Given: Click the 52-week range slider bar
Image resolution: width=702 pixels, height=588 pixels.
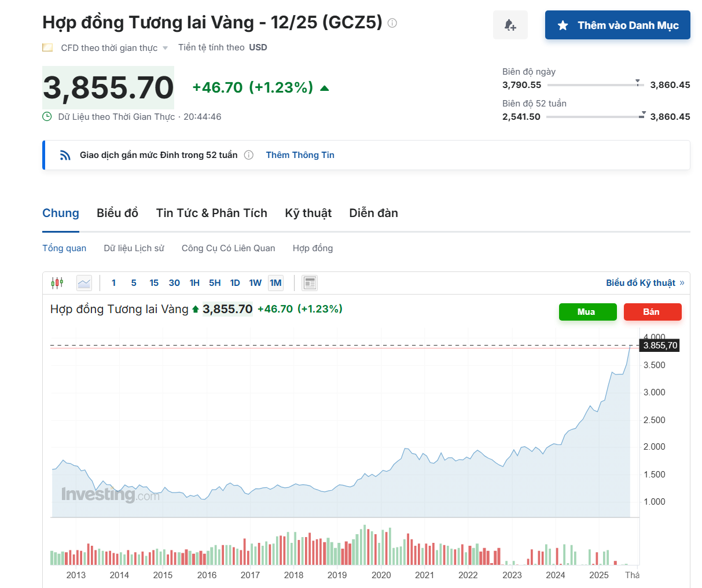Looking at the screenshot, I should coord(595,117).
